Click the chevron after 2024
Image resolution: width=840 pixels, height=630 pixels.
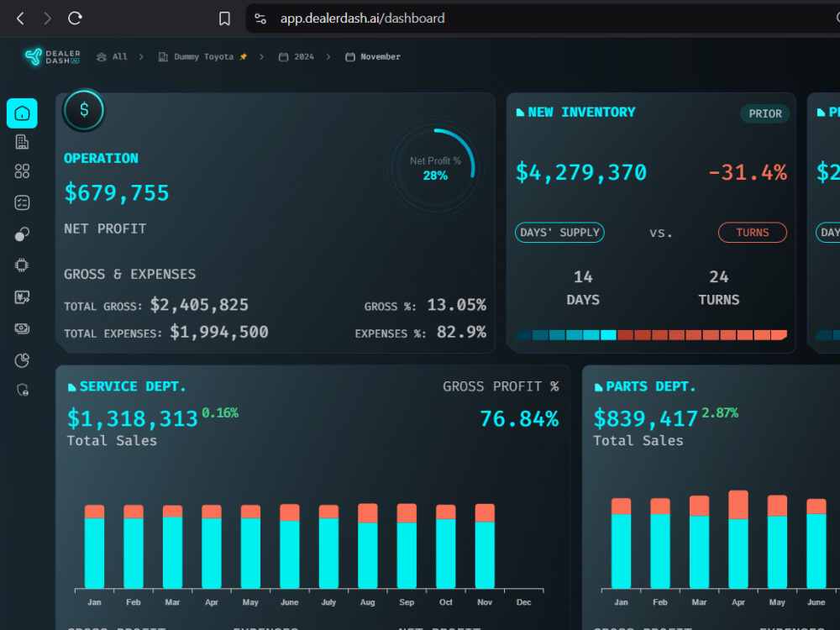point(328,57)
